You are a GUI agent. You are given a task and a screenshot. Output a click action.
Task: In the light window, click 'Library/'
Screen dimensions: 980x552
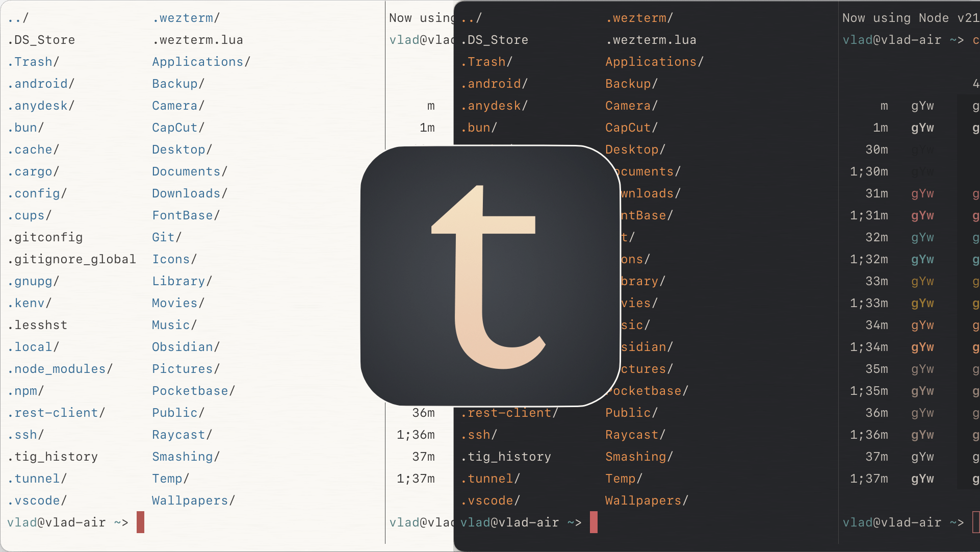click(182, 281)
